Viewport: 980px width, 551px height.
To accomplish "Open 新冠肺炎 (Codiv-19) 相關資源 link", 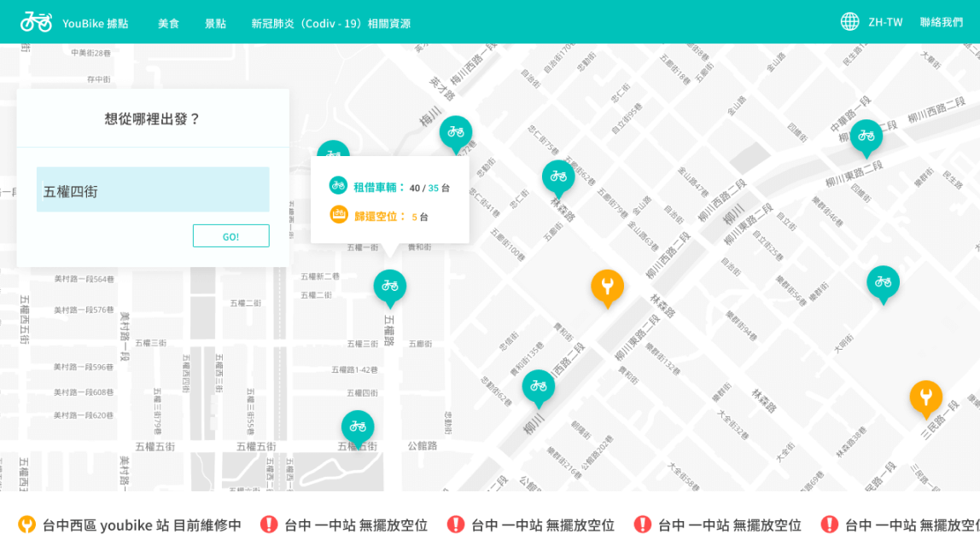I will point(330,23).
